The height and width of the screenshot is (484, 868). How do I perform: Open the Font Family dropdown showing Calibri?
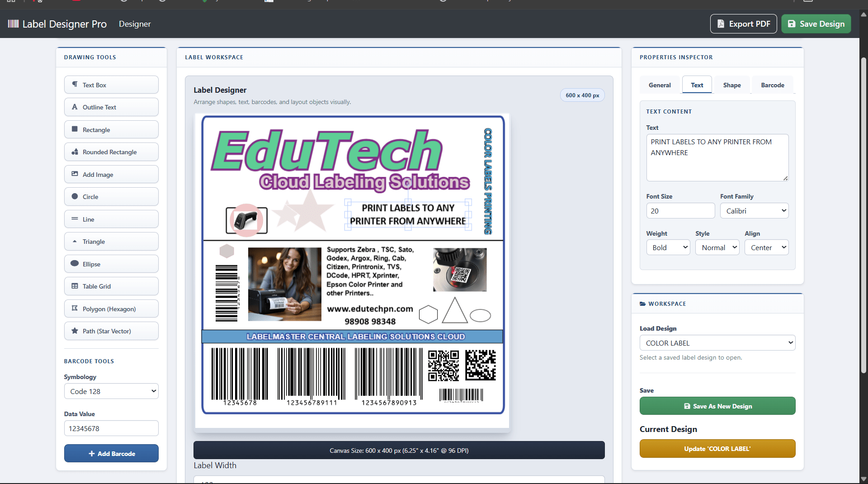[x=755, y=211]
